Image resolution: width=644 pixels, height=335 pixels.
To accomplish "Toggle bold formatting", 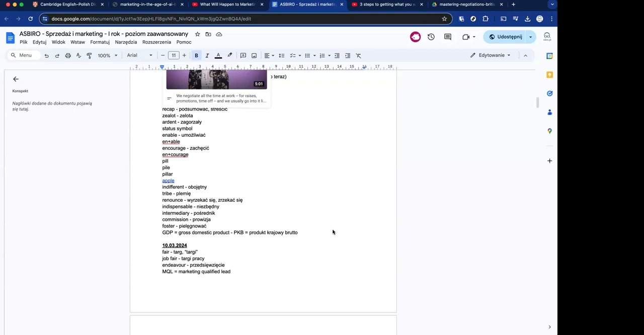I will (x=196, y=55).
